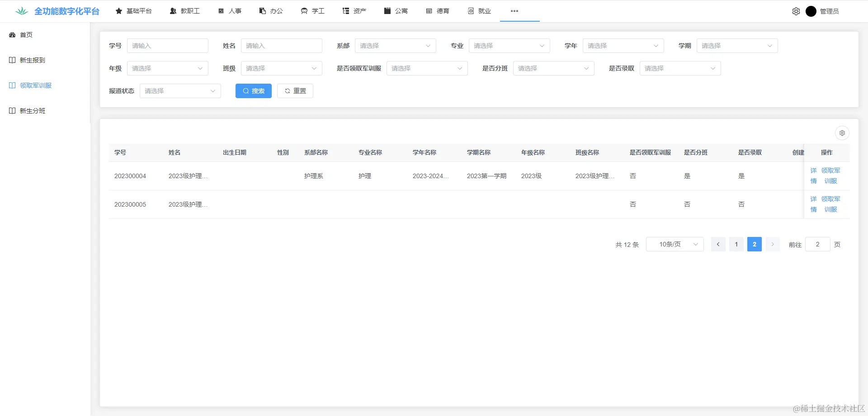Click 领取军训服 for student 202300004
Image resolution: width=868 pixels, height=416 pixels.
point(831,176)
